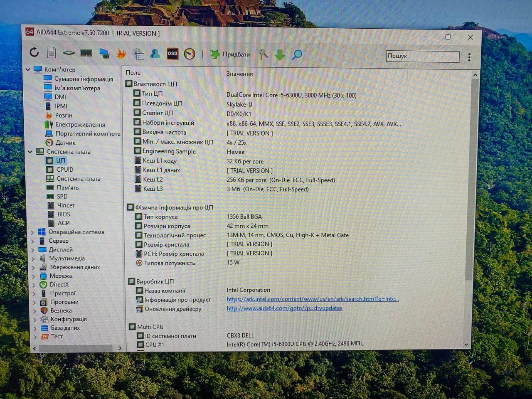Expand the Операційна система node
Screen dimensions: 532x399
click(32, 232)
